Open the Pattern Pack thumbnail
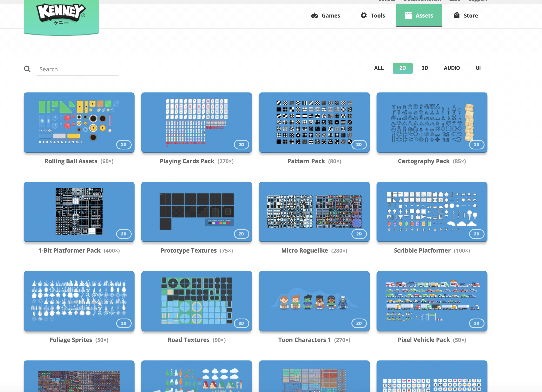 [314, 122]
